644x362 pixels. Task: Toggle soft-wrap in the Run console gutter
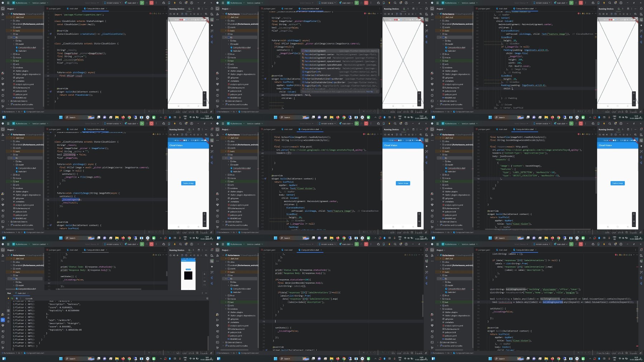pyautogui.click(x=8, y=310)
